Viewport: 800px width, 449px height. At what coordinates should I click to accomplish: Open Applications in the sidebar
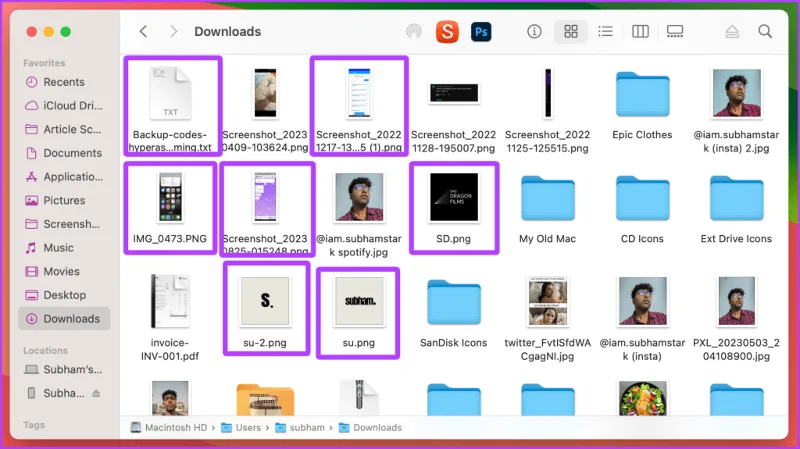coord(64,177)
